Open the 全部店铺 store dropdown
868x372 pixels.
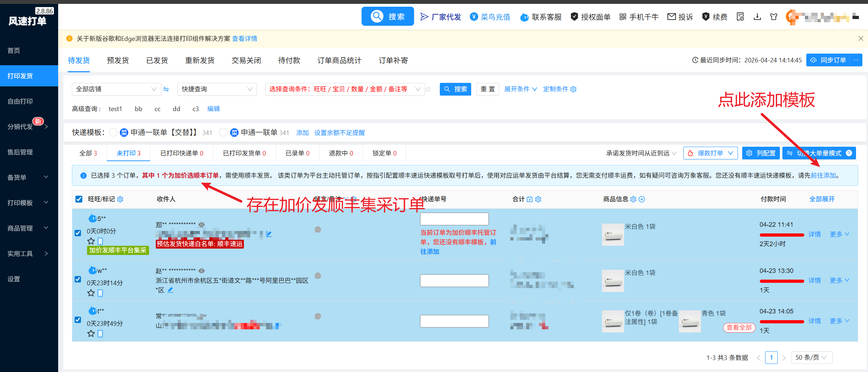[116, 89]
